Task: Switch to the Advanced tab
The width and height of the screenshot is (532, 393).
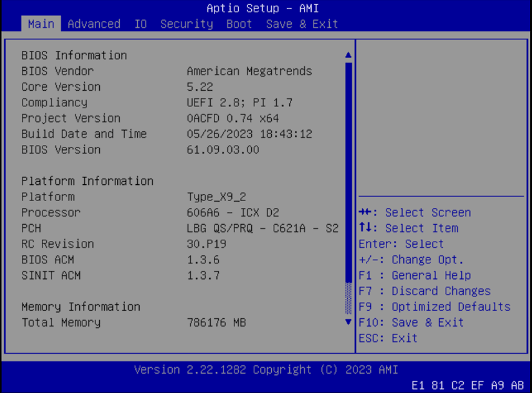Action: coord(94,24)
